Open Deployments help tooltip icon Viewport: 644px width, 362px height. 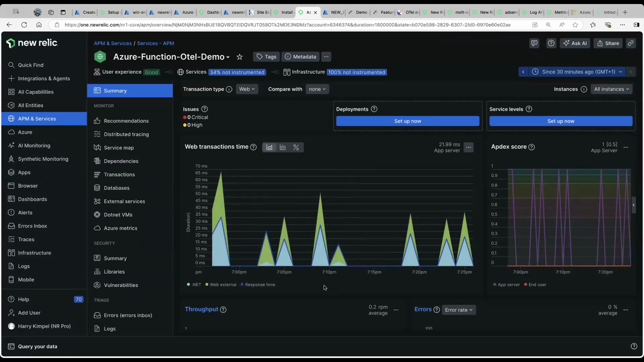374,109
